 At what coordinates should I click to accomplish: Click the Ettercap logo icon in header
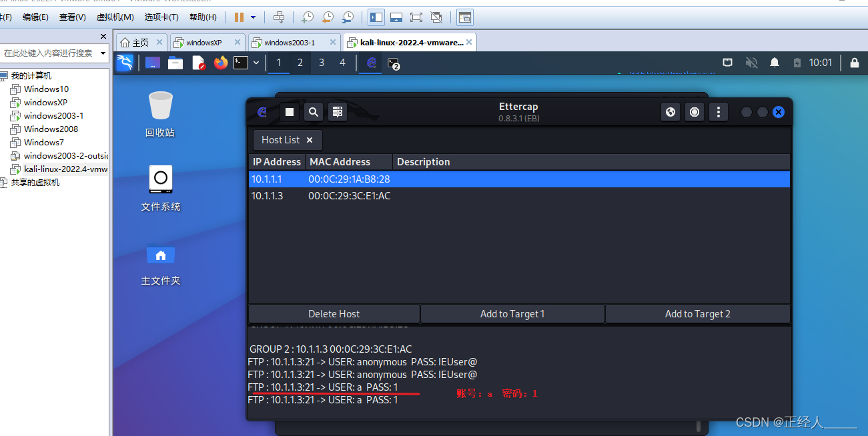point(262,112)
